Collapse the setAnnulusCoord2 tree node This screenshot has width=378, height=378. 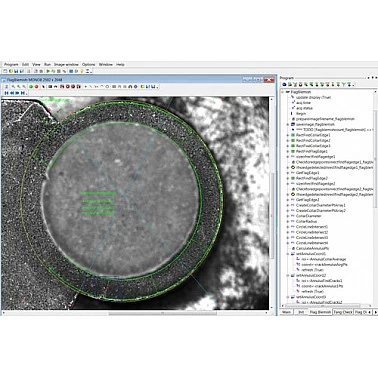pos(288,275)
